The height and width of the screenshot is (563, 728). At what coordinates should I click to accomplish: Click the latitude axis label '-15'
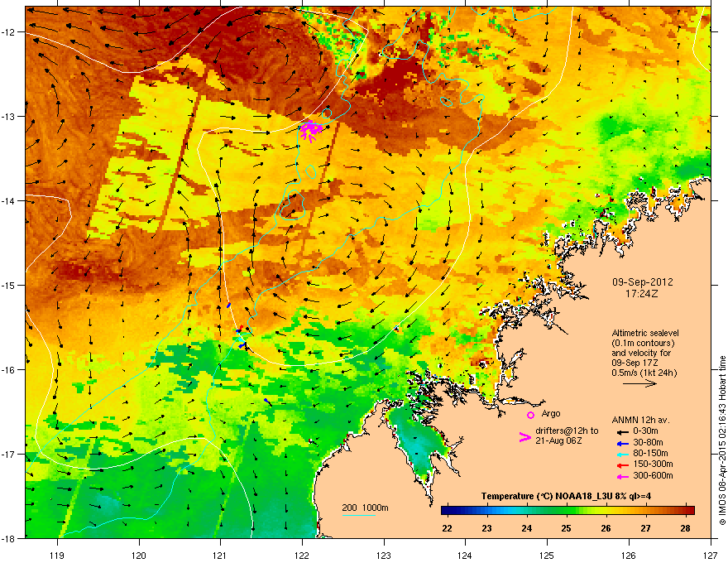9,285
